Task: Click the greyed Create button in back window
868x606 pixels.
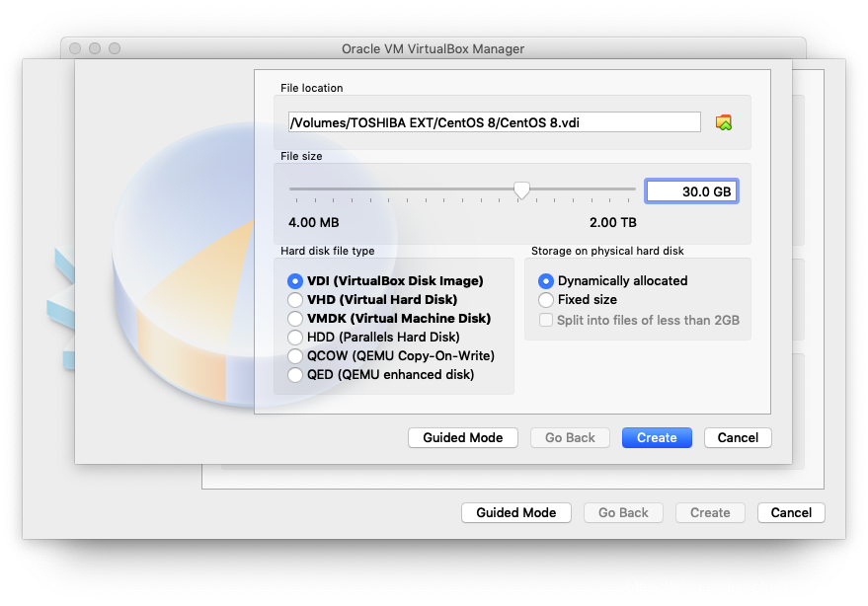Action: point(710,513)
